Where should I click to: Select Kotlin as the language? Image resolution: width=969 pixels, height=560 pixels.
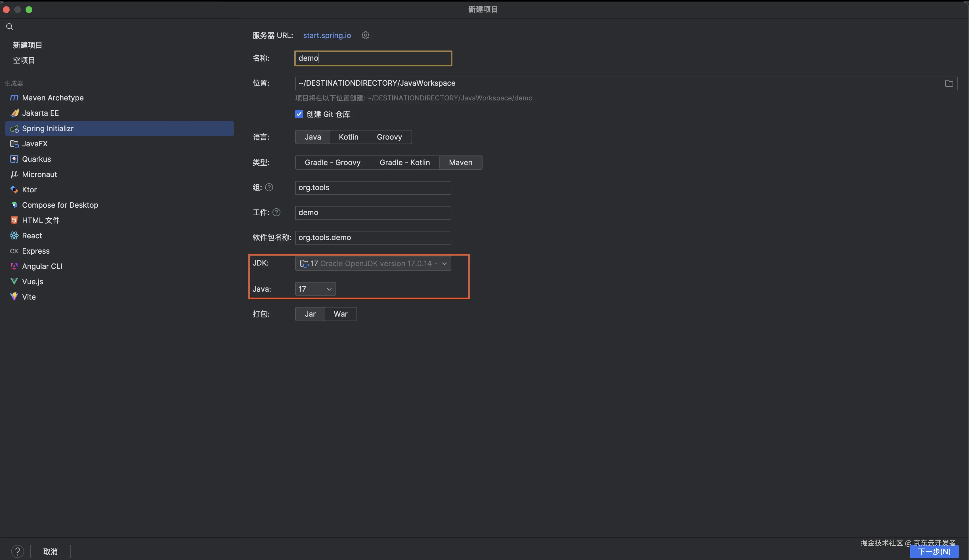[x=348, y=137]
